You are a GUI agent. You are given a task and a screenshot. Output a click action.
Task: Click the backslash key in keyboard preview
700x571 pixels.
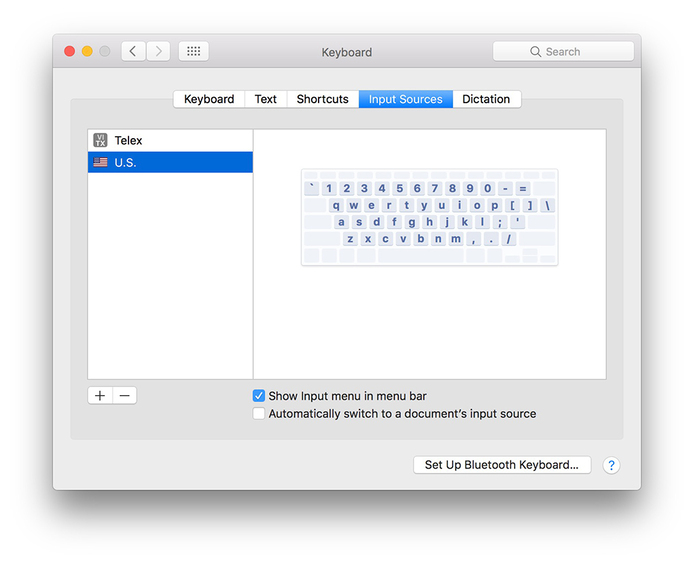point(547,205)
